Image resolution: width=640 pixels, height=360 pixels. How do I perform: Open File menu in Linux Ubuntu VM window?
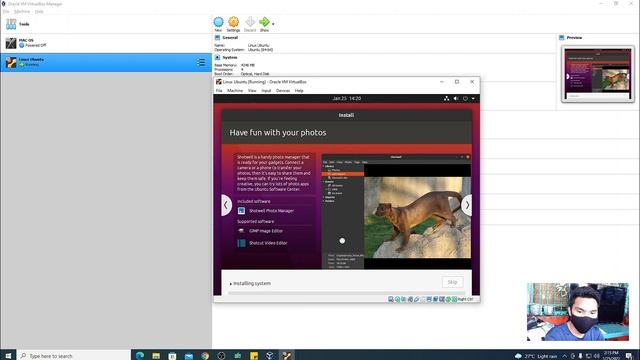point(219,91)
